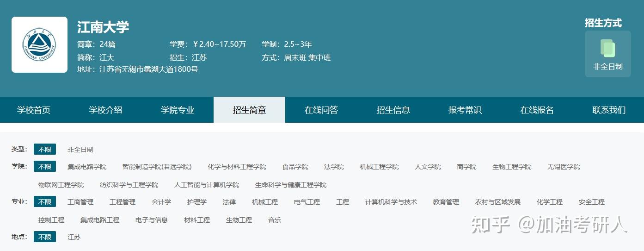The image size is (644, 251).
Task: Choose the 食品学院 filter
Action: [x=295, y=167]
